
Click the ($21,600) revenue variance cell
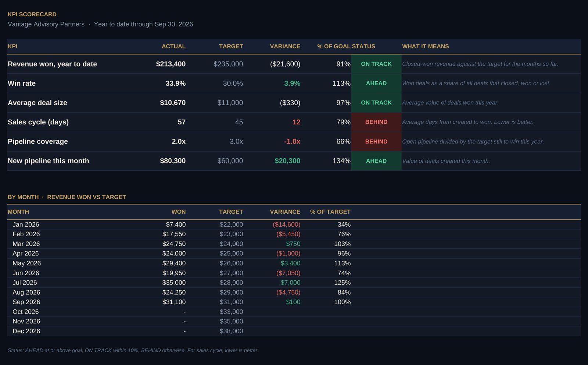[285, 64]
